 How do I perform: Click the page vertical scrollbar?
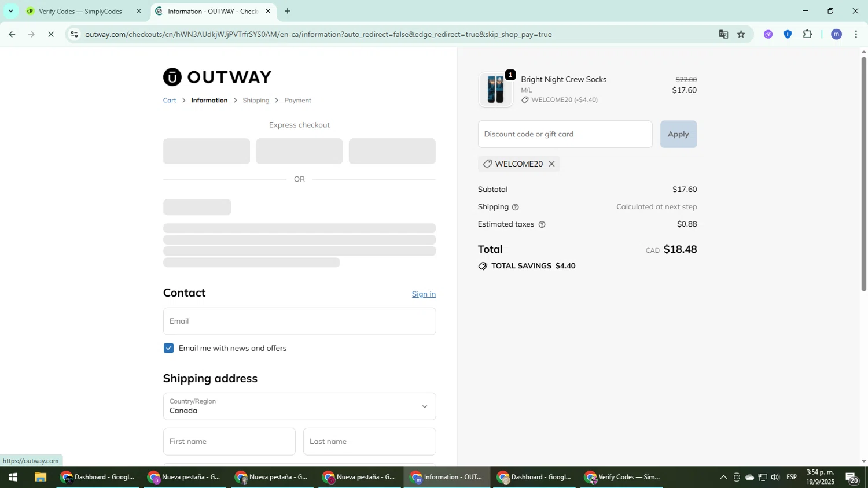(863, 173)
